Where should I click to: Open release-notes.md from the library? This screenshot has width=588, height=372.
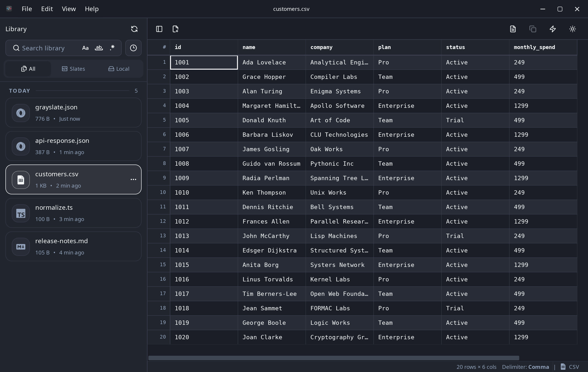73,247
